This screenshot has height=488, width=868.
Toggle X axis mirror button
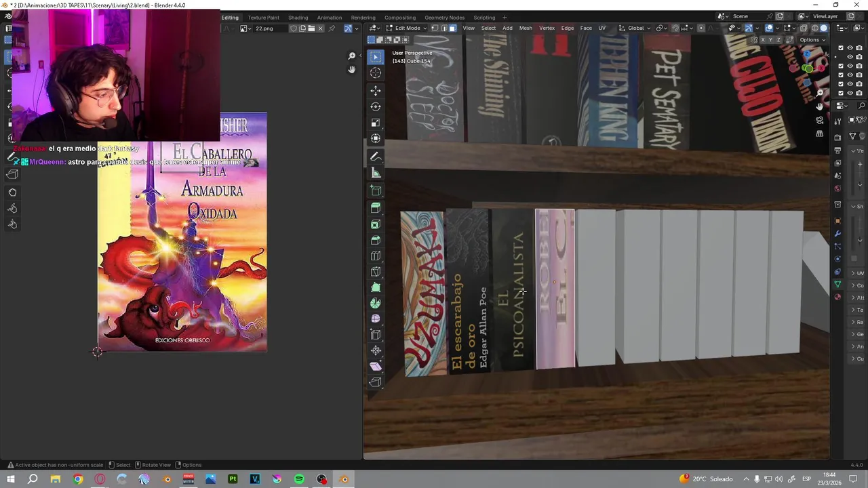[762, 40]
